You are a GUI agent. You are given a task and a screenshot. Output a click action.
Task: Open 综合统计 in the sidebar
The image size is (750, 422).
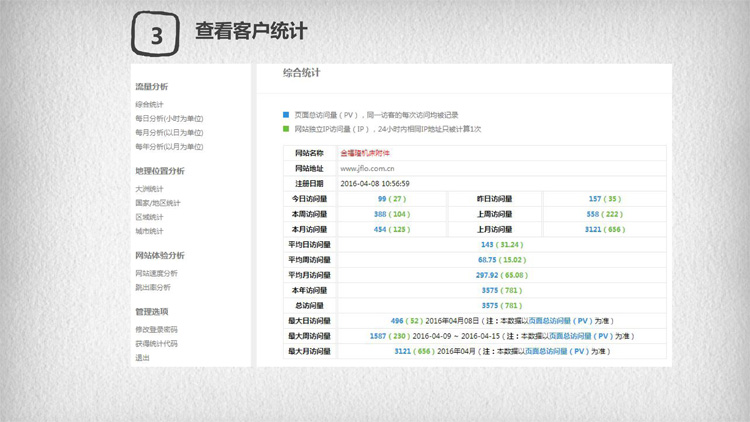[150, 104]
